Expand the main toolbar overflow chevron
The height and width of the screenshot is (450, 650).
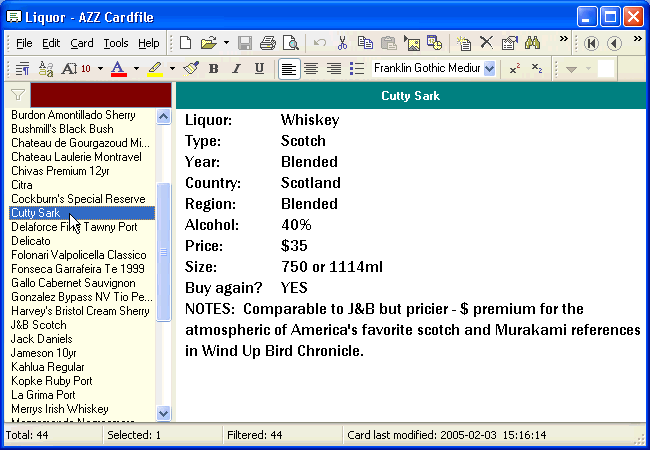click(x=563, y=39)
